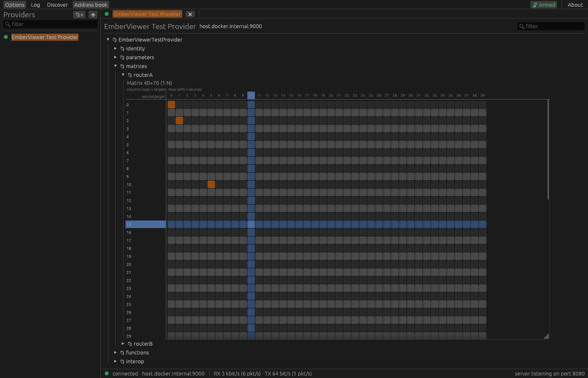
Task: Click the node icon next to identity
Action: [x=122, y=49]
